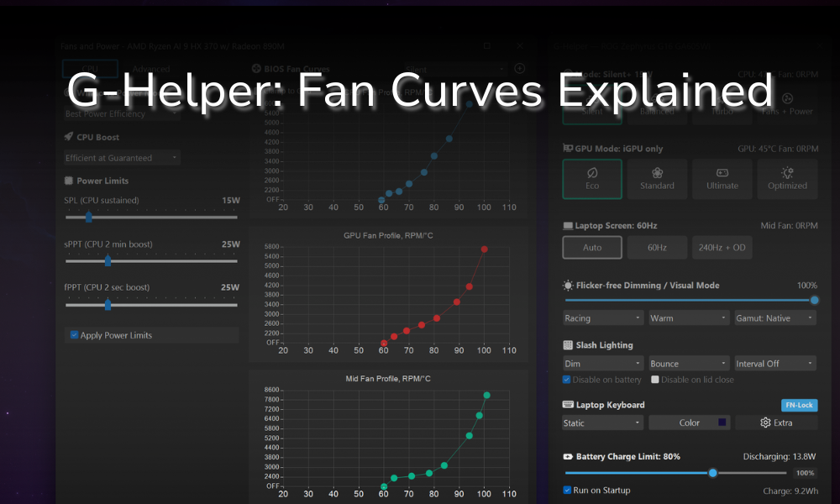Click the Mid fan curve's topmost green point

click(486, 396)
